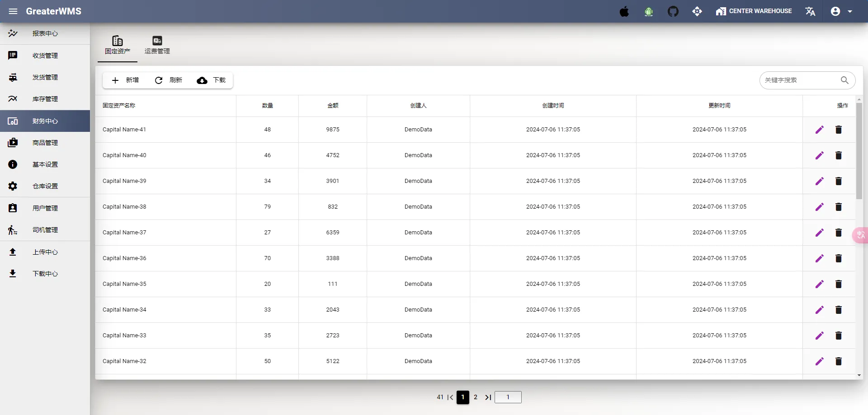Viewport: 868px width, 415px height.
Task: Click the page number jump input
Action: click(x=508, y=397)
